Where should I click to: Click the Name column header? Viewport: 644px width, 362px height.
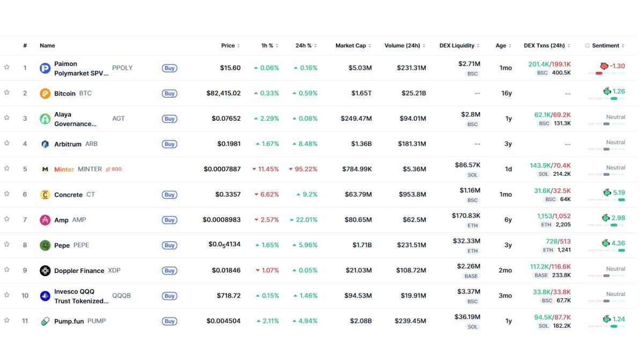[x=47, y=46]
